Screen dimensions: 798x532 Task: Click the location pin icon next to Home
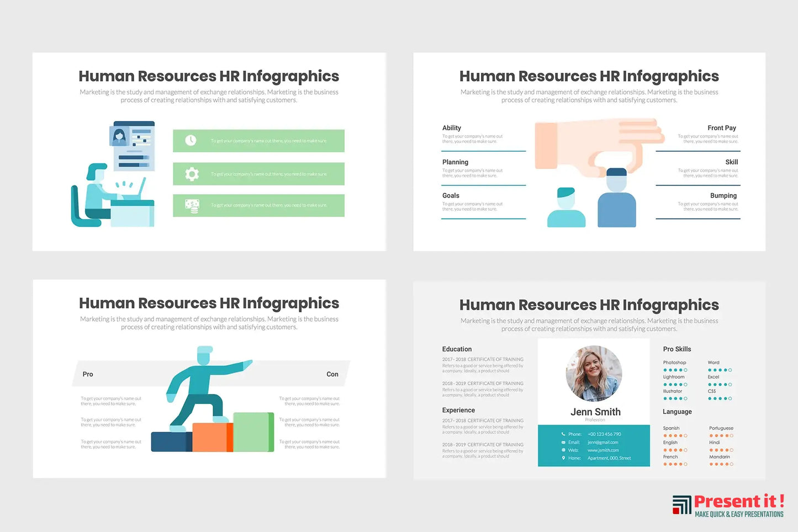click(x=563, y=458)
